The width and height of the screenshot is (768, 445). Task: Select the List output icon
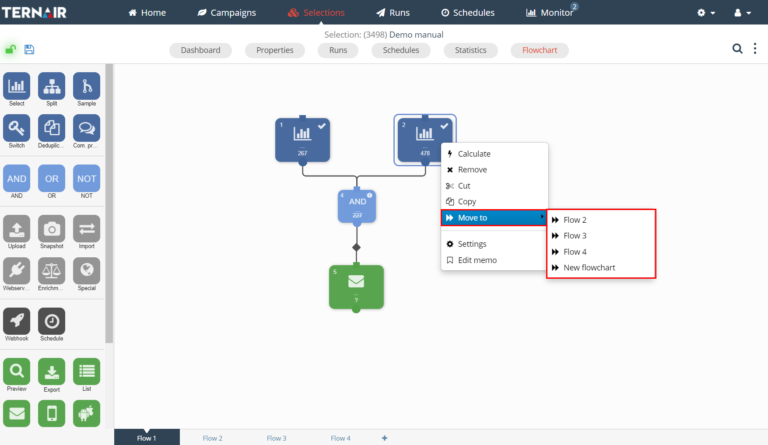point(87,372)
